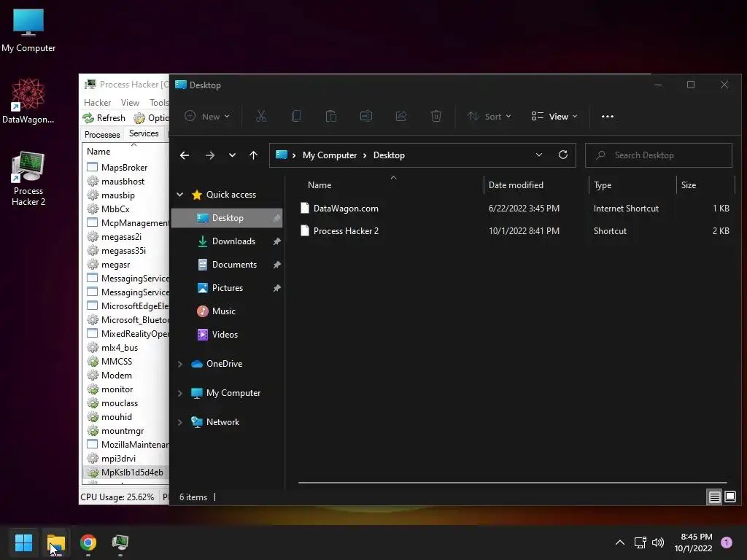The image size is (747, 560).
Task: Click the Paste clipboard icon in Explorer toolbar
Action: pos(331,116)
